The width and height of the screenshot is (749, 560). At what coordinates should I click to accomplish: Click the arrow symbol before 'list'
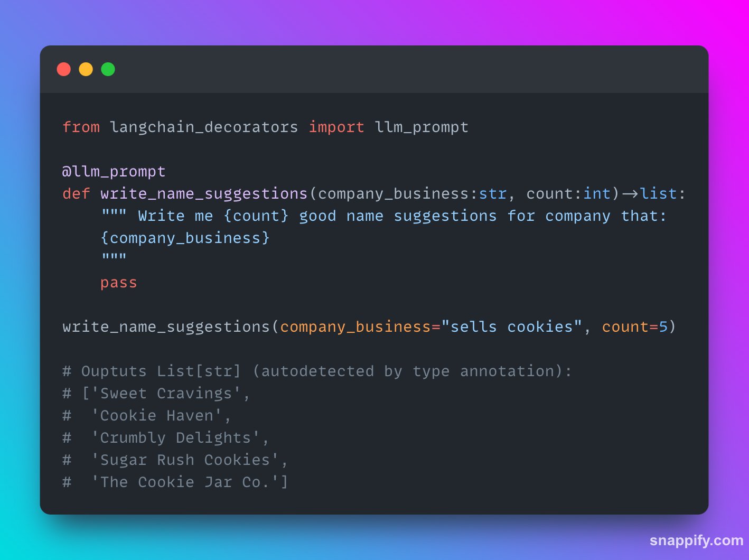(630, 194)
